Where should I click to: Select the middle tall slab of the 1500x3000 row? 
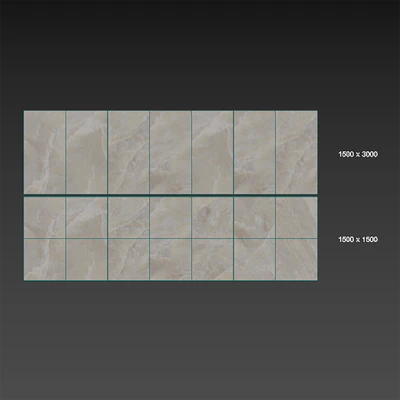point(170,152)
